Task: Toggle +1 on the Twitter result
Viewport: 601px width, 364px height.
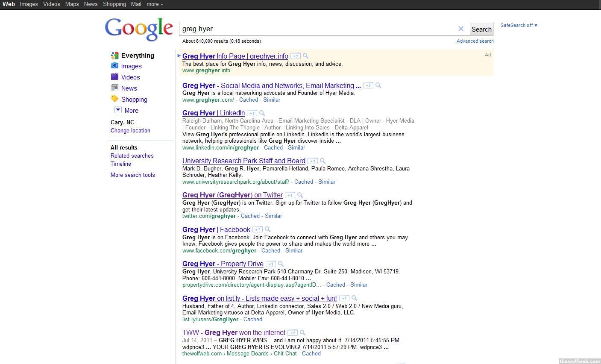Action: 290,195
